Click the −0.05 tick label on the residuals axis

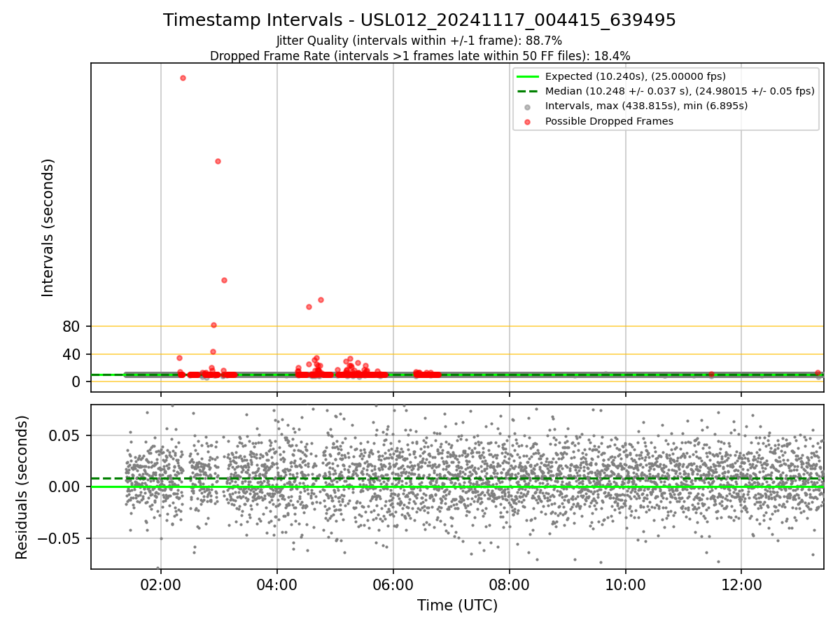59,538
